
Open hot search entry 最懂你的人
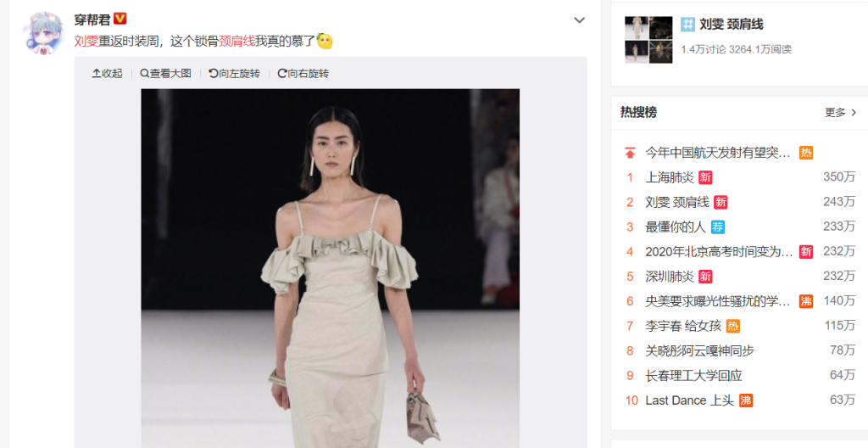click(676, 227)
